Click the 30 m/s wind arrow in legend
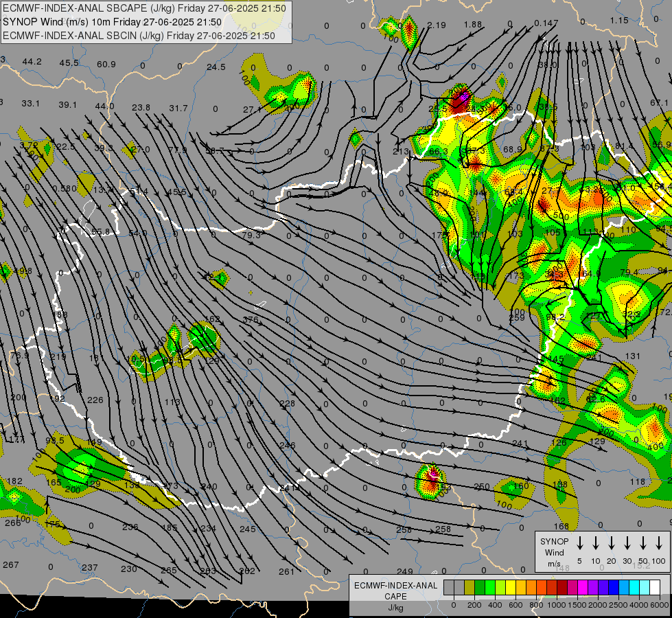 click(627, 543)
